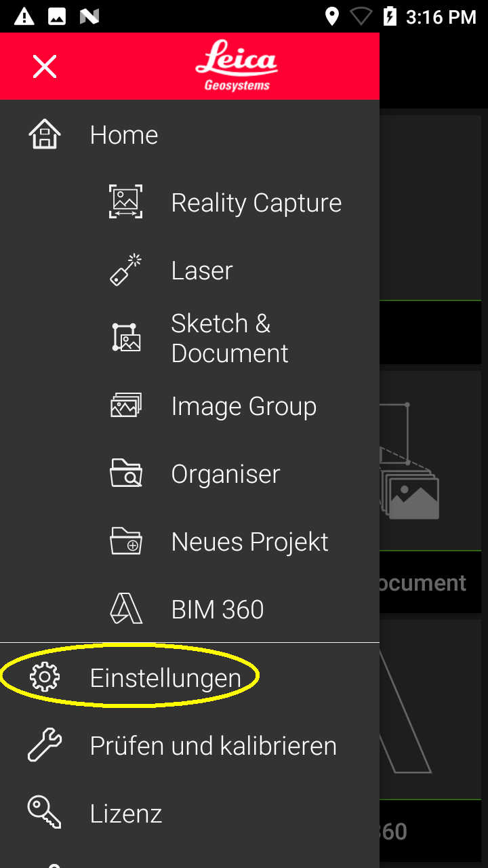Tap the Neues Projekt folder icon
The height and width of the screenshot is (868, 488).
(x=126, y=541)
